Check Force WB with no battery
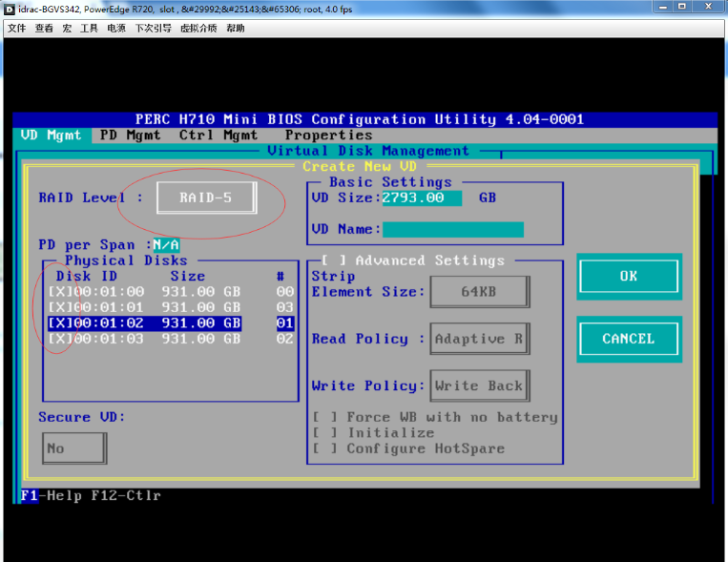The width and height of the screenshot is (728, 562). [324, 417]
